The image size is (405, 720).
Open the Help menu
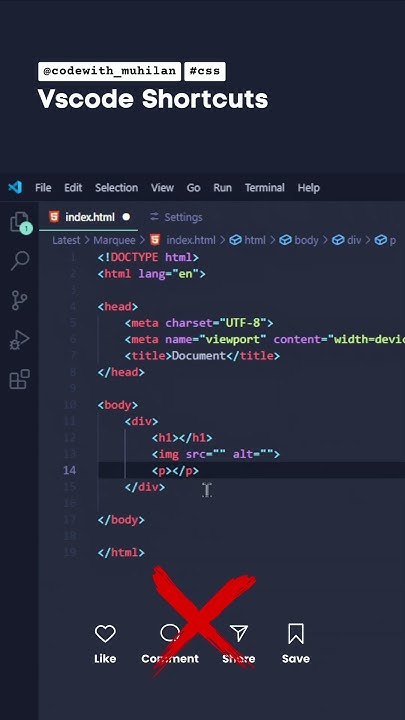click(x=309, y=187)
